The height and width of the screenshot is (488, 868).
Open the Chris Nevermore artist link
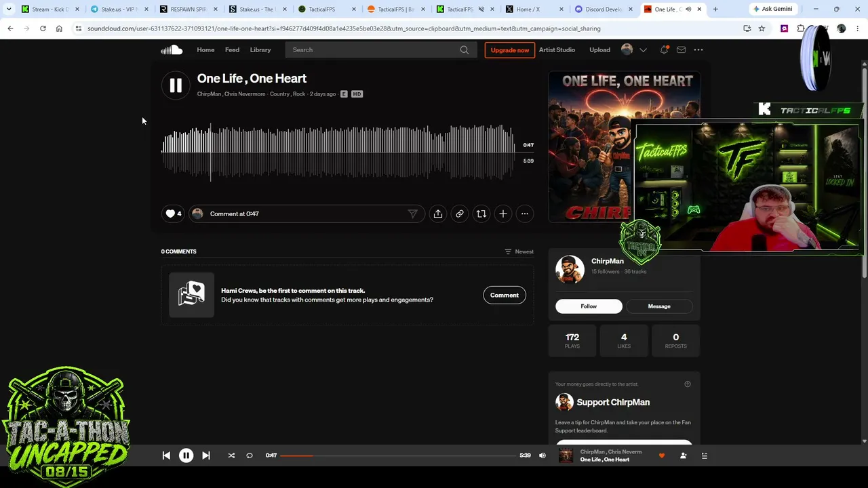tap(245, 94)
